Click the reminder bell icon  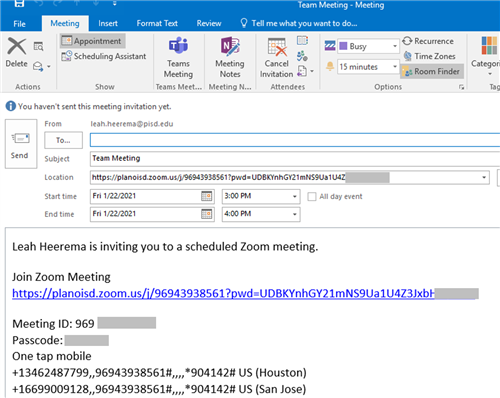tap(330, 66)
